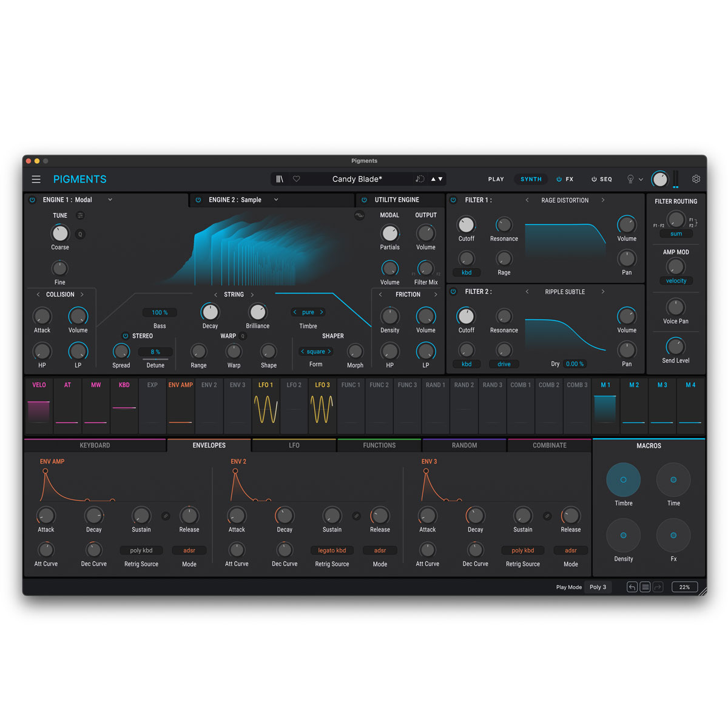This screenshot has height=728, width=728.
Task: Open the edit history list
Action: [x=645, y=587]
